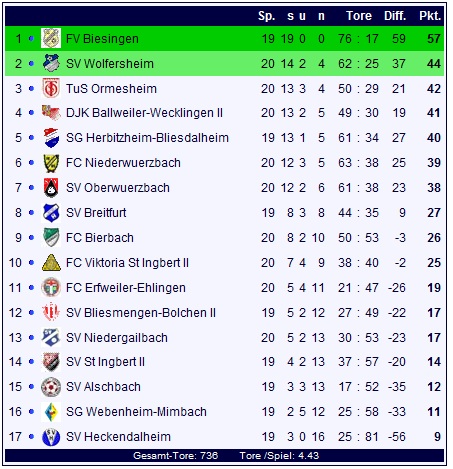Open the SG Herbitzheim-Bliesdalheim team name

click(147, 138)
